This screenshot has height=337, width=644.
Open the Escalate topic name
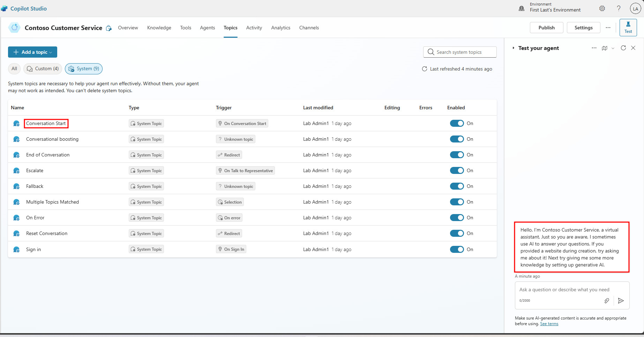[35, 170]
